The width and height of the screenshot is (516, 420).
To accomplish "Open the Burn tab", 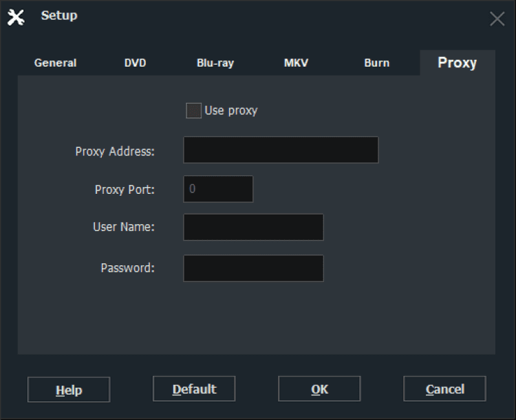I will [x=376, y=63].
